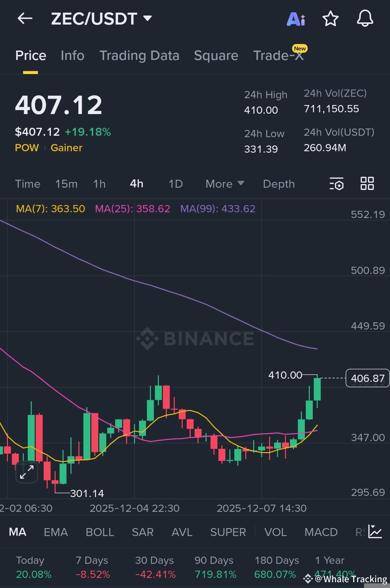Image resolution: width=390 pixels, height=588 pixels.
Task: Tap the 406.87 current price marker
Action: click(368, 378)
